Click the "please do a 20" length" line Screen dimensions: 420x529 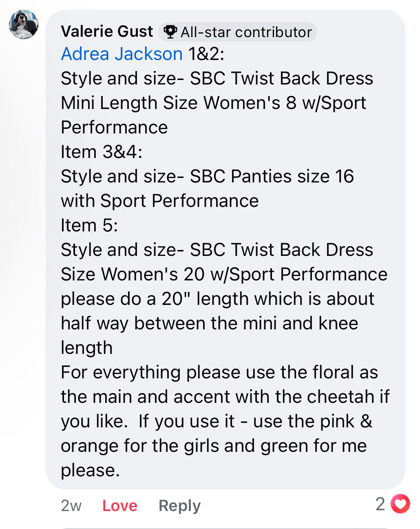pos(217,299)
